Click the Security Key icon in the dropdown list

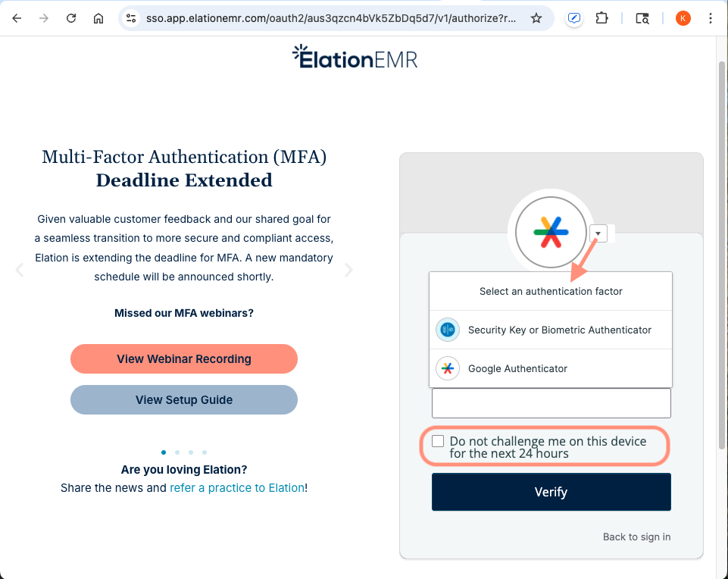(x=447, y=330)
